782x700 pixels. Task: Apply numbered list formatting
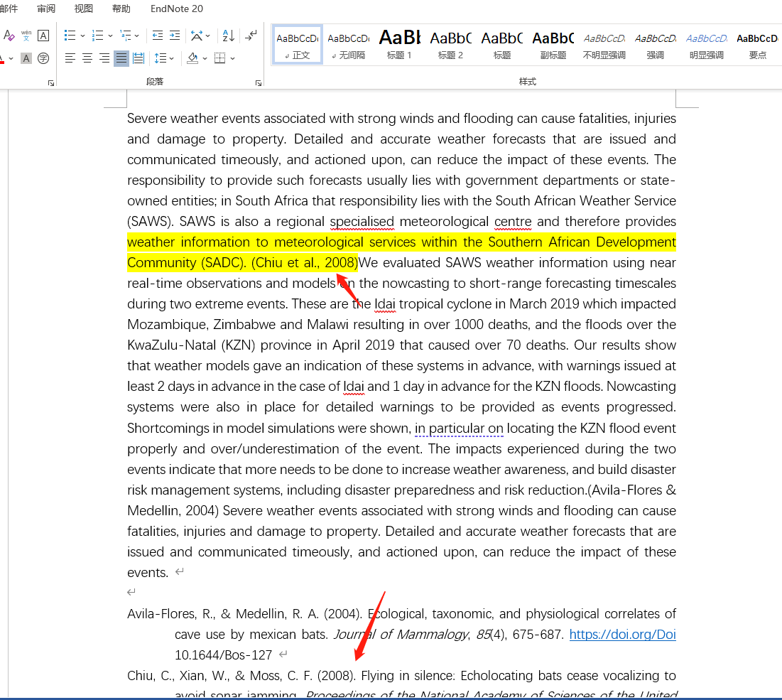coord(98,36)
